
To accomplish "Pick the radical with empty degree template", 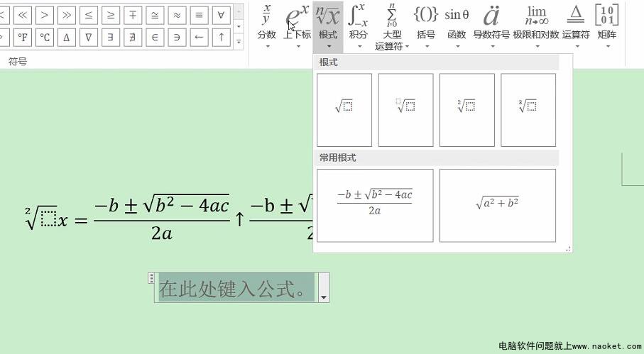I will [405, 109].
